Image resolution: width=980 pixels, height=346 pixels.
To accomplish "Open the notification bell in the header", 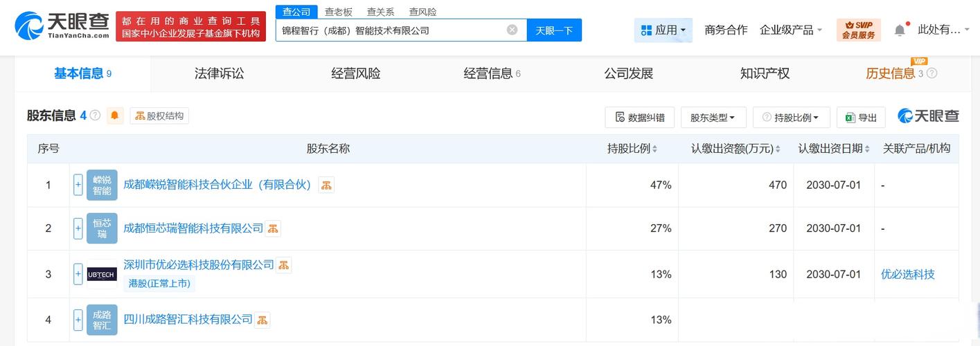I will 900,30.
